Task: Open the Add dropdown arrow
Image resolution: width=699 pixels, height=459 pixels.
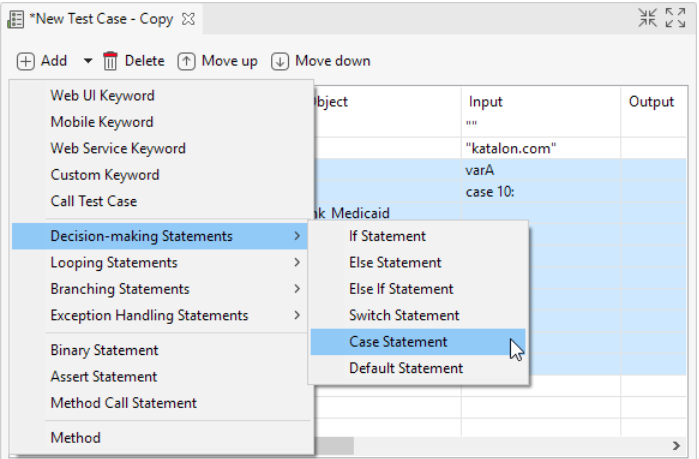Action: point(87,61)
